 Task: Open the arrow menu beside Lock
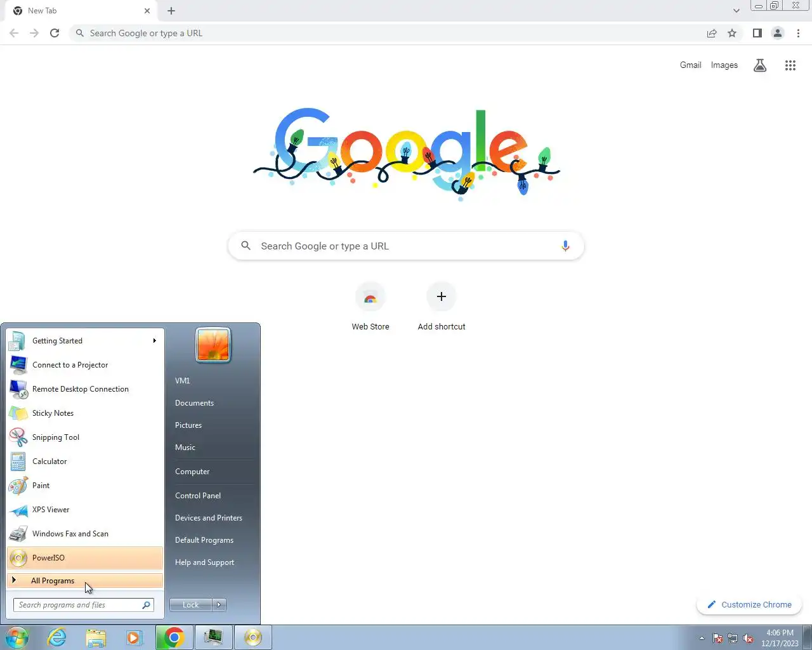(219, 605)
